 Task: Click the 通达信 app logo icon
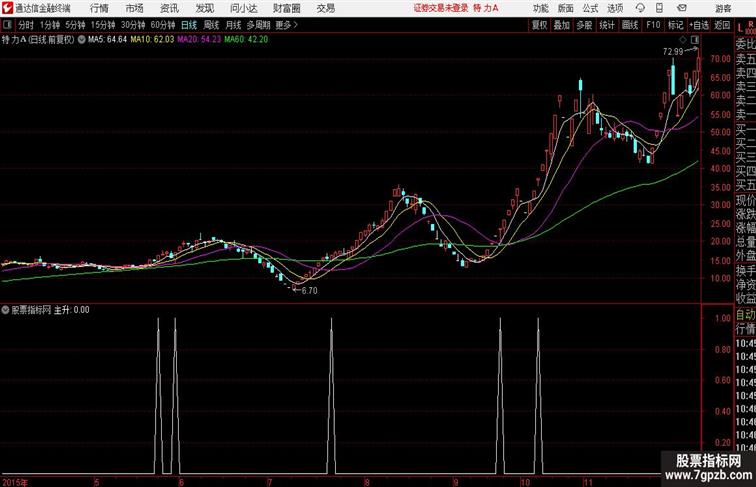[7, 8]
